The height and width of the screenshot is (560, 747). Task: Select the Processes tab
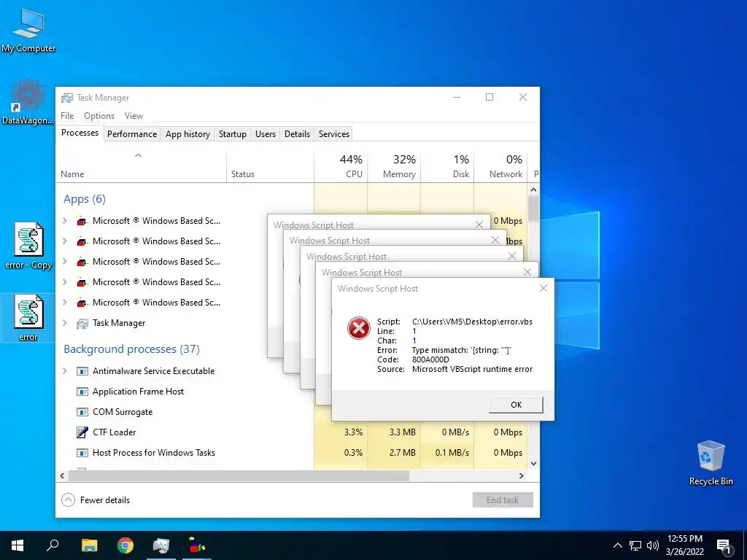[x=80, y=133]
